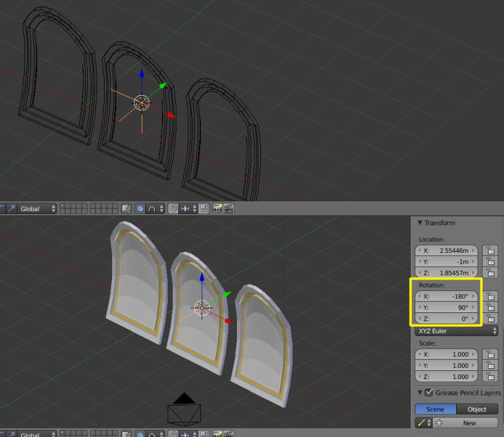Switch grease pencil source to Object
The height and width of the screenshot is (437, 504).
coord(477,409)
